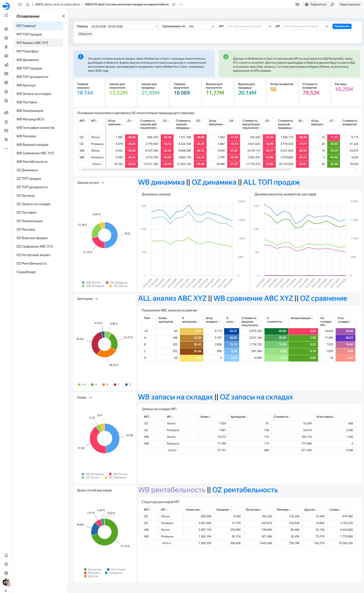Screen dimensions: 364x593
Task: Open charts via the bar chart icon
Action: (x=6, y=65)
